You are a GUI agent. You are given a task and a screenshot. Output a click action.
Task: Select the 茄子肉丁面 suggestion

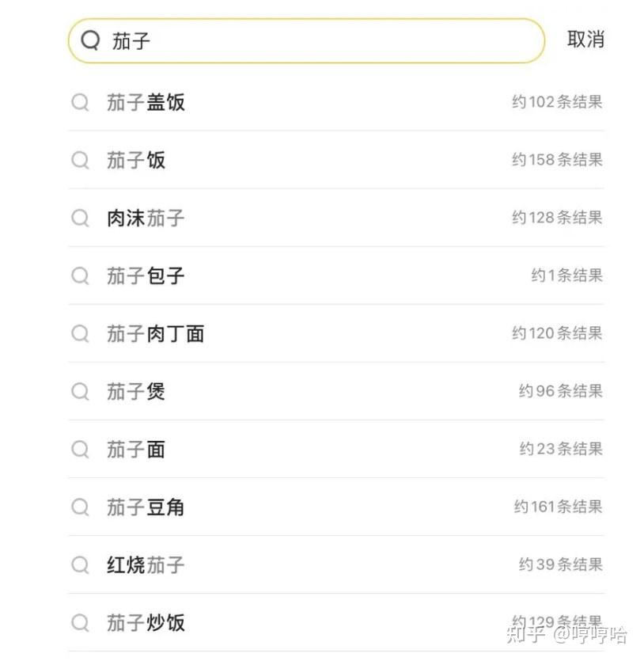click(156, 333)
